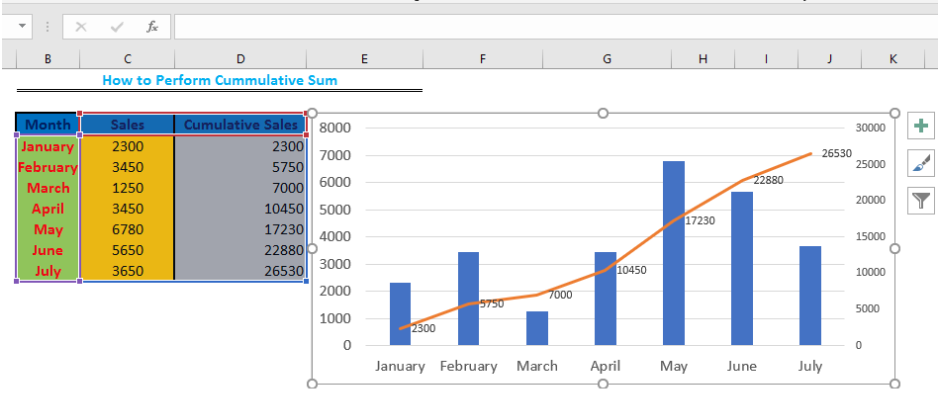Select column G header
942x397 pixels.
[x=607, y=58]
